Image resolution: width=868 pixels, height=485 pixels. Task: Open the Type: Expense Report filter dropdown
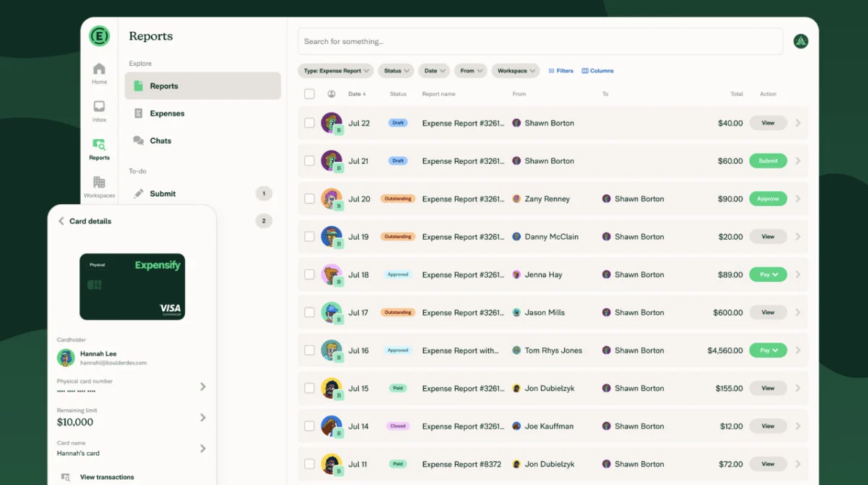click(x=336, y=71)
